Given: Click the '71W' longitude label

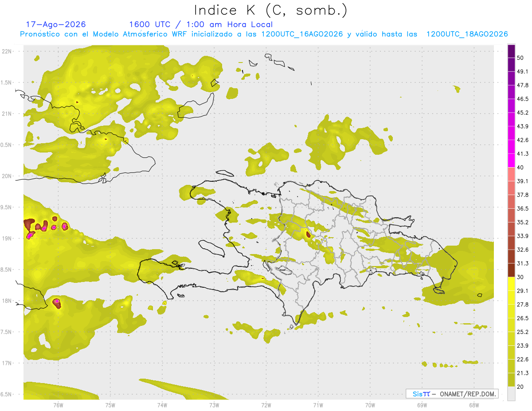Looking at the screenshot, I should point(318,405).
